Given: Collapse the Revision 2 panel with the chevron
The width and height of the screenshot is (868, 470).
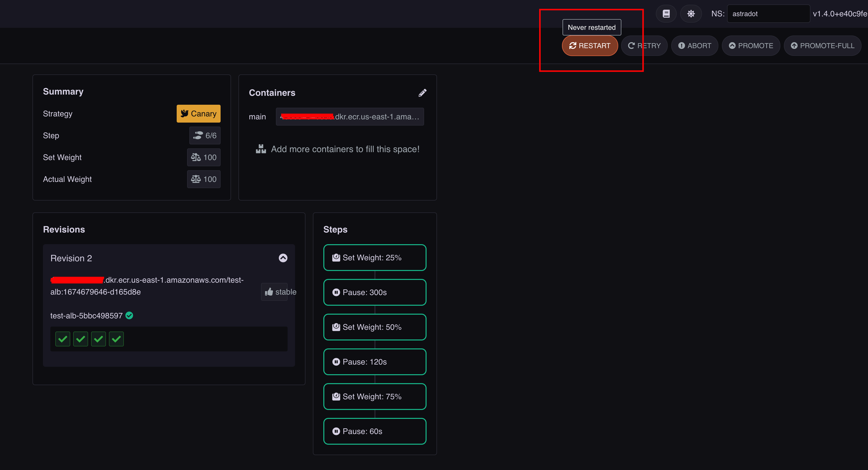Looking at the screenshot, I should (x=283, y=258).
